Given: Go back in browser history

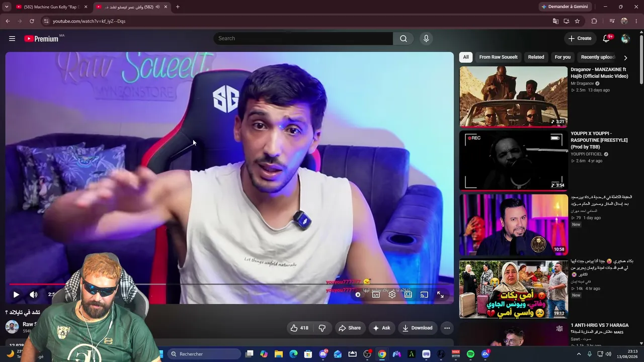Looking at the screenshot, I should click(x=8, y=21).
